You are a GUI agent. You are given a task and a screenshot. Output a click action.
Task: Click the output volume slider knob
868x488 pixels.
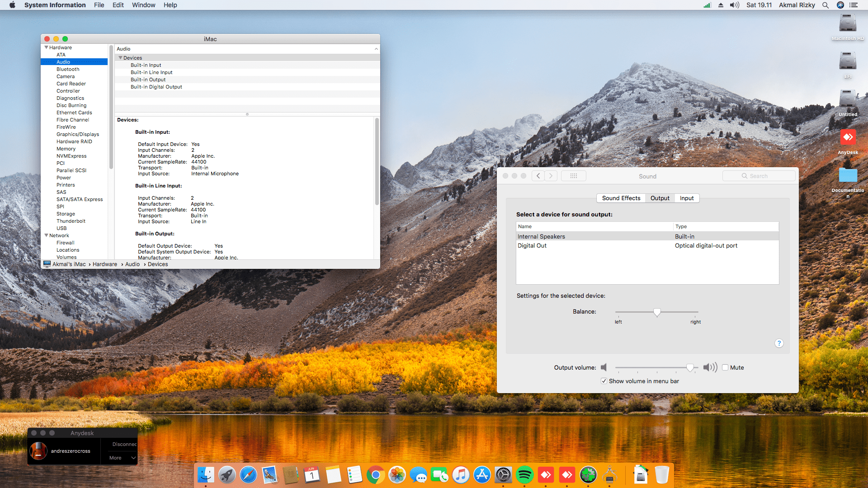pyautogui.click(x=690, y=368)
